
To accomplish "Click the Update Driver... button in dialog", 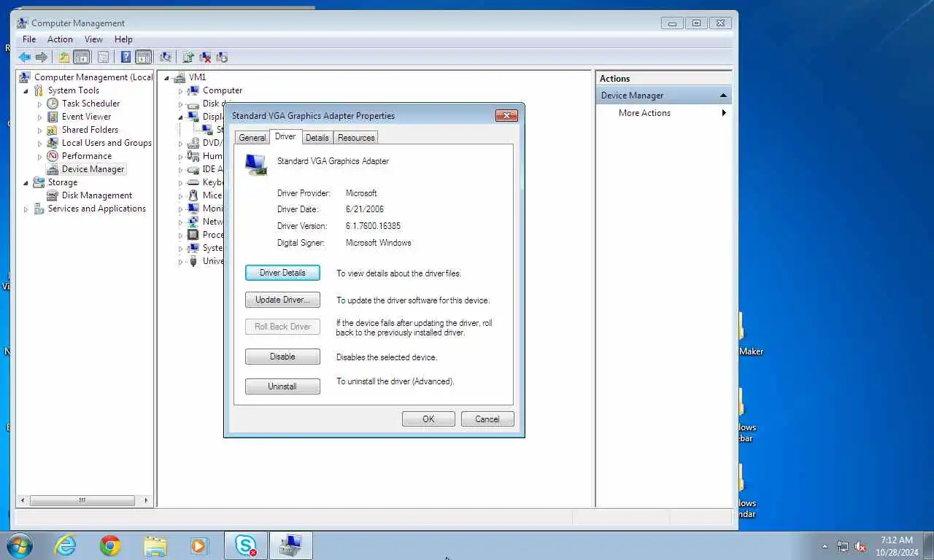I will [x=282, y=300].
